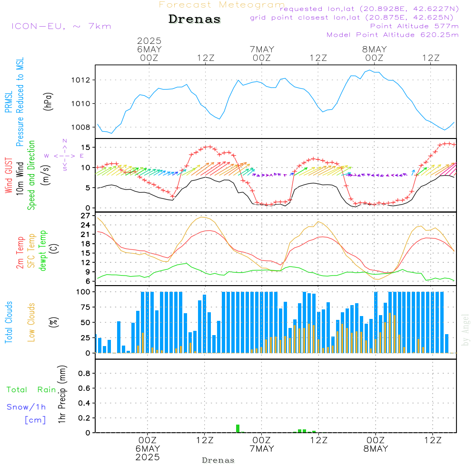The image size is (476, 476).
Task: Click the 27 tick on the temperature axis
Action: (x=86, y=216)
